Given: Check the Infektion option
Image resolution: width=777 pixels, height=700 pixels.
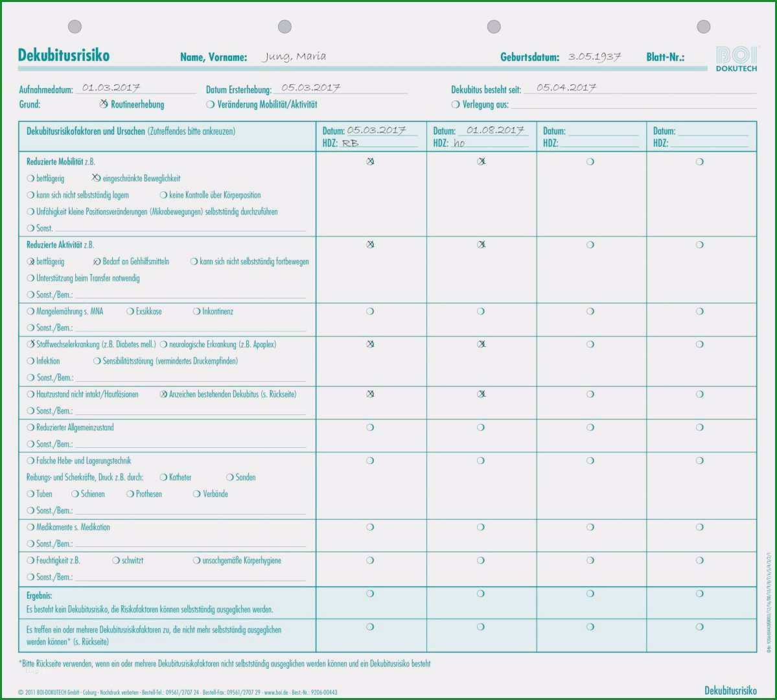Looking at the screenshot, I should (30, 361).
